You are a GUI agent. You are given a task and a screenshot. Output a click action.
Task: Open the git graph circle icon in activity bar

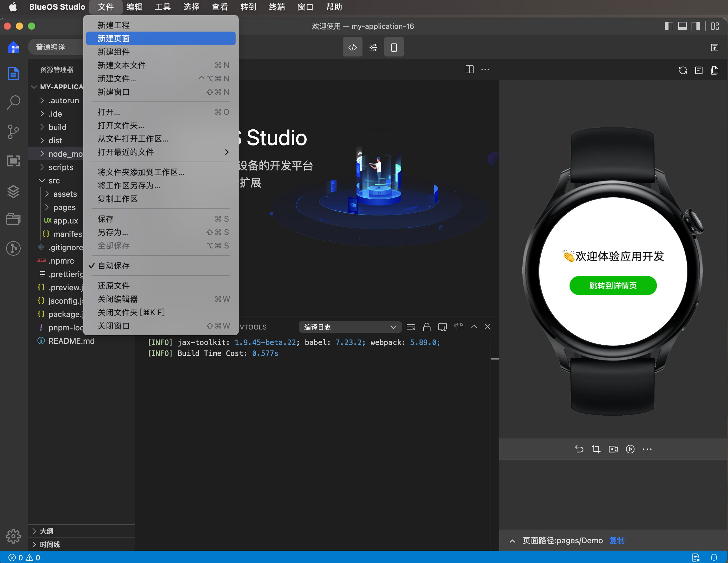point(13,248)
